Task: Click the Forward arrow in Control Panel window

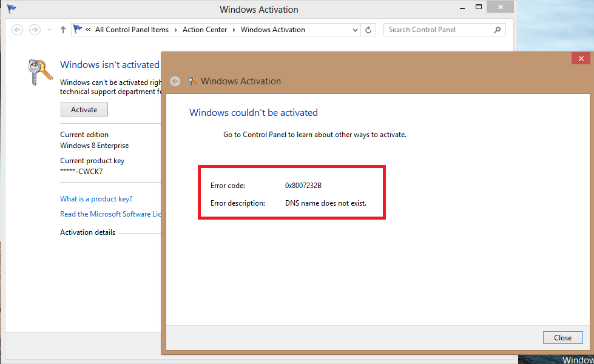Action: pyautogui.click(x=35, y=30)
